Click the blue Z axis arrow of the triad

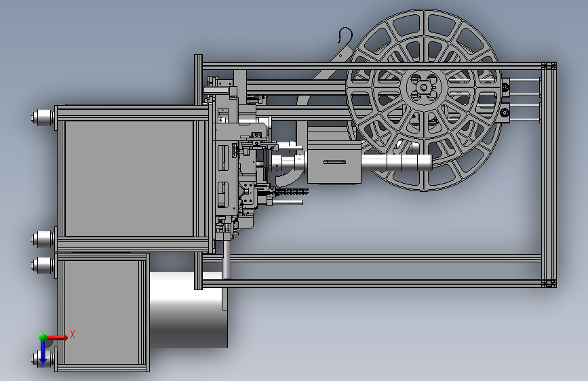coord(43,354)
